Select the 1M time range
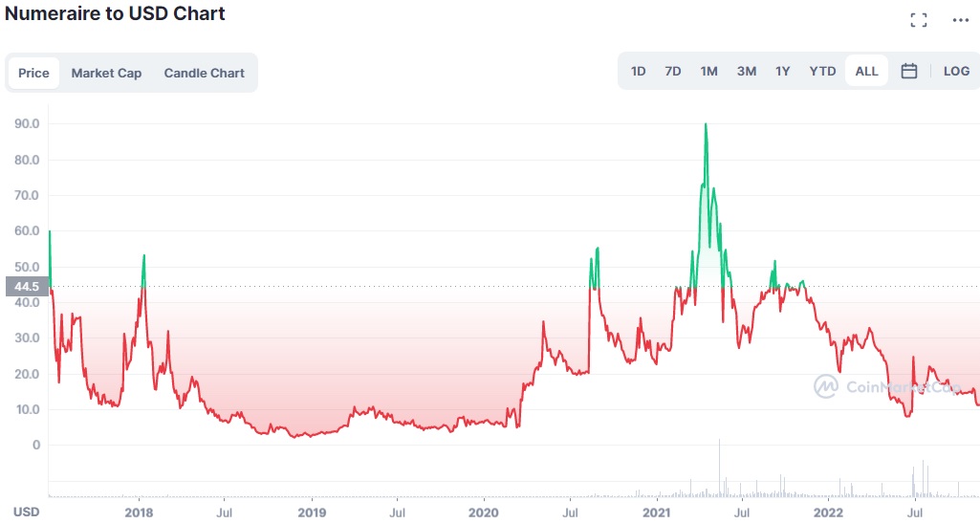This screenshot has width=980, height=523. pyautogui.click(x=708, y=72)
